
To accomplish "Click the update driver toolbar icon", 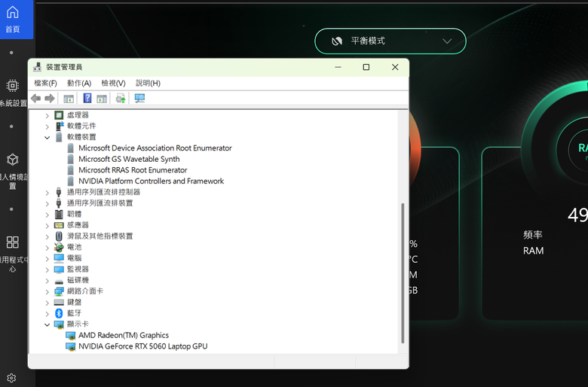I will 121,99.
